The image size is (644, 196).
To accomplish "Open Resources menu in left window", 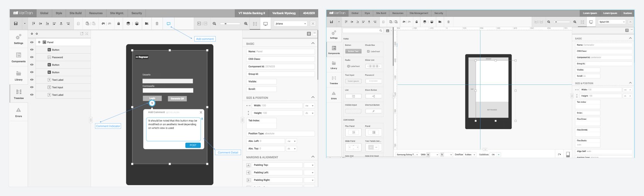I will click(96, 13).
